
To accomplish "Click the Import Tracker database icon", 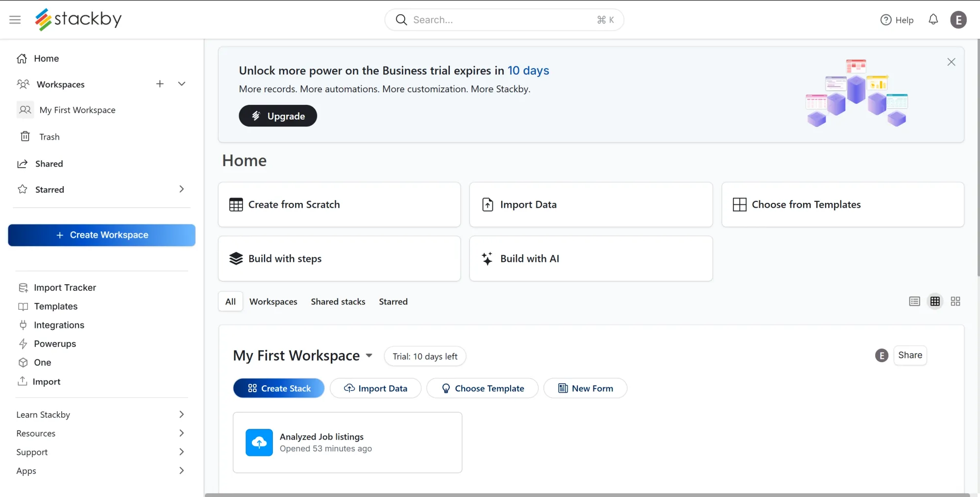I will click(23, 288).
